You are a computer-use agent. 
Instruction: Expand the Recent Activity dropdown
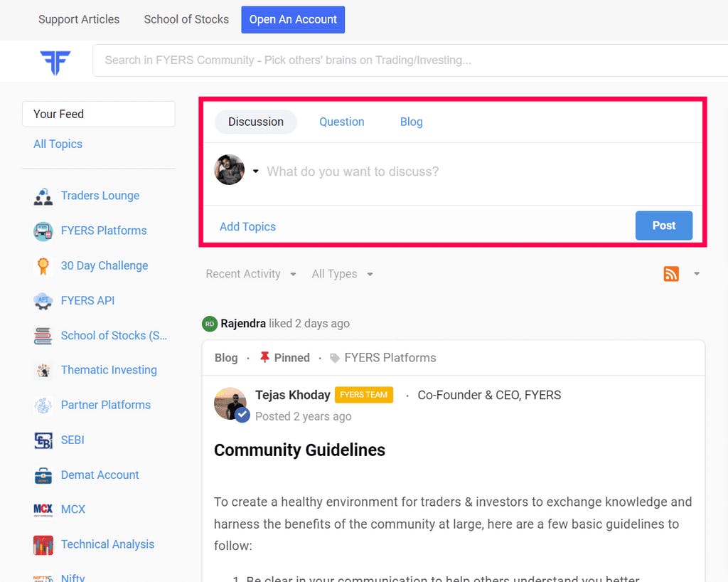tap(251, 274)
